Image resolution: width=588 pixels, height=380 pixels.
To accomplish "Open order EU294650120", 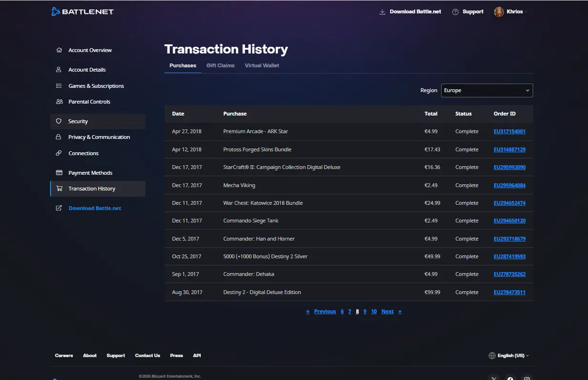I will coord(509,221).
